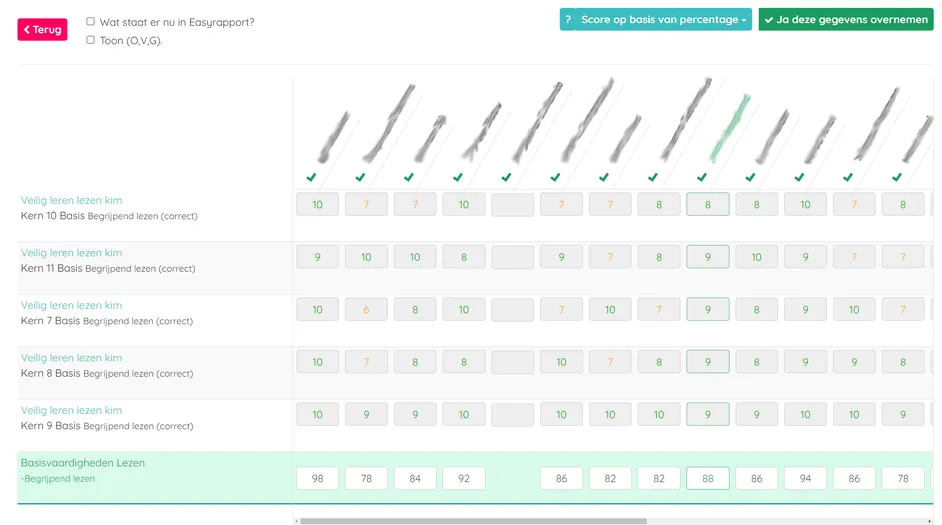The width and height of the screenshot is (942, 525).
Task: Click the total score 98 field
Action: (x=317, y=478)
